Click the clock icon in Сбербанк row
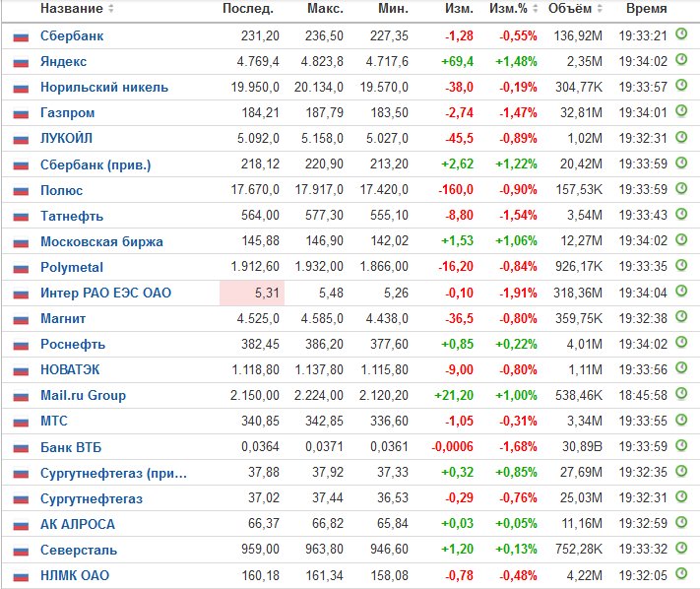The width and height of the screenshot is (700, 589). click(x=681, y=33)
